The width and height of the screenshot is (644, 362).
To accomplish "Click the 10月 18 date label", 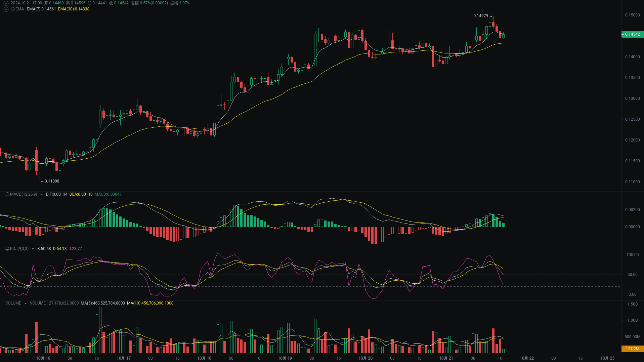I will click(204, 358).
